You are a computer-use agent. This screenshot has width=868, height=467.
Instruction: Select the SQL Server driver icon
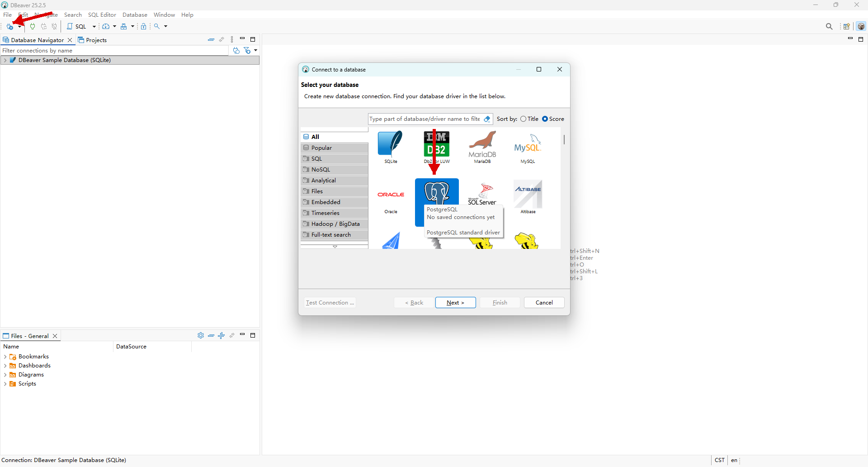(x=482, y=194)
